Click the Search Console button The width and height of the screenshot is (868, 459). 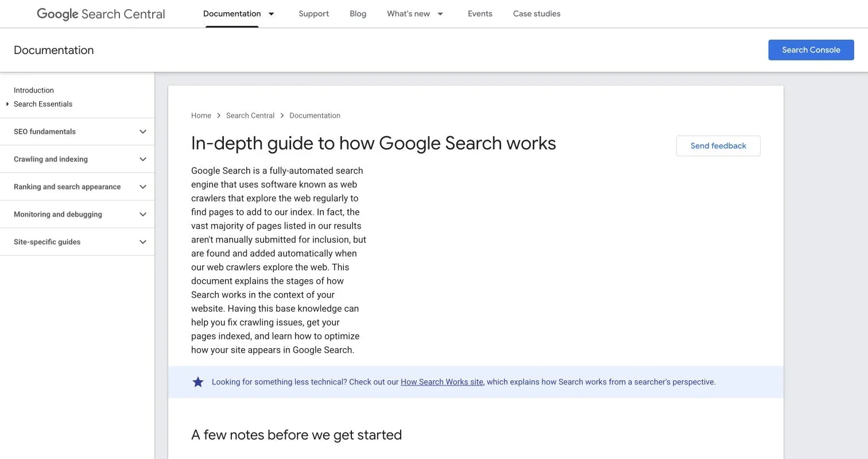(x=811, y=50)
